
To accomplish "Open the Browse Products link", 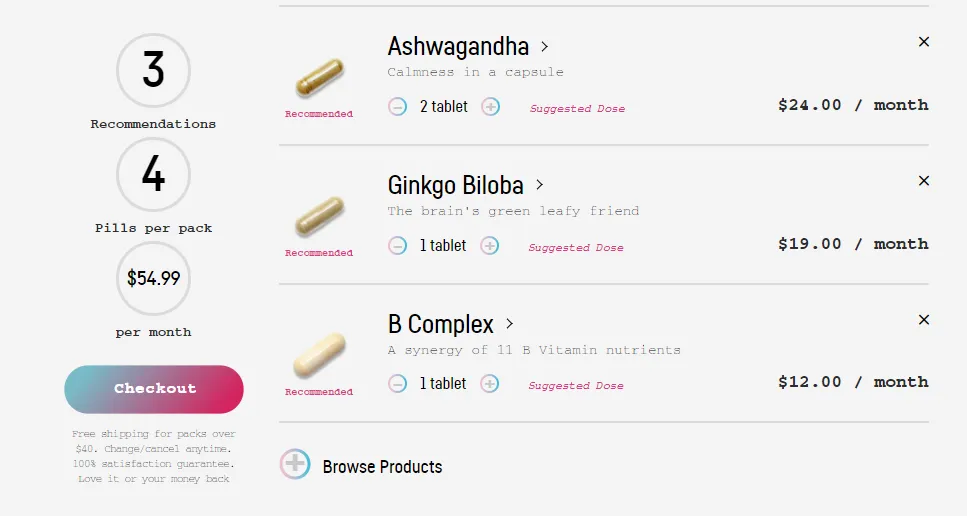I will pyautogui.click(x=382, y=467).
